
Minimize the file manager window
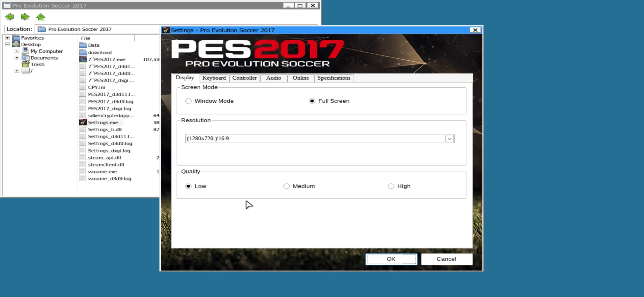[x=289, y=5]
